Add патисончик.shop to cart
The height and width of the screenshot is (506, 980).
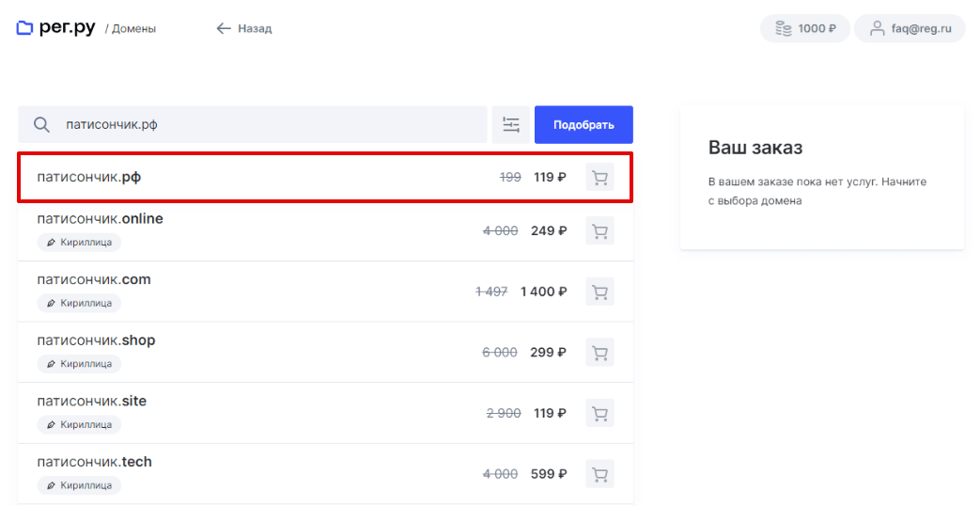tap(599, 353)
